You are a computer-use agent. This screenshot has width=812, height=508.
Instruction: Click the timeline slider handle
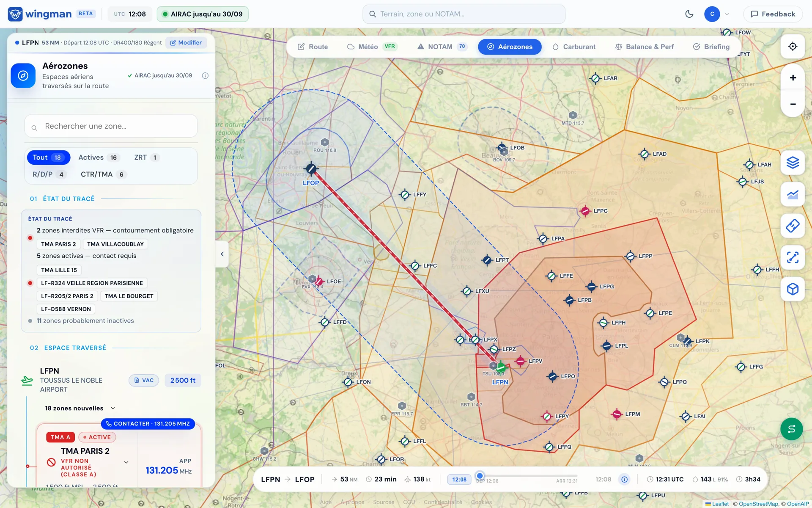click(x=480, y=475)
